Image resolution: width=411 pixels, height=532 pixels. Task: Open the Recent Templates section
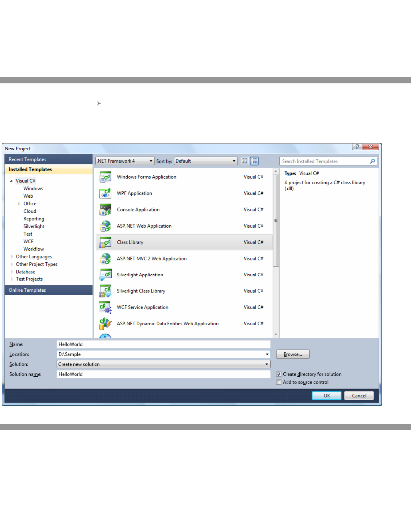[49, 159]
